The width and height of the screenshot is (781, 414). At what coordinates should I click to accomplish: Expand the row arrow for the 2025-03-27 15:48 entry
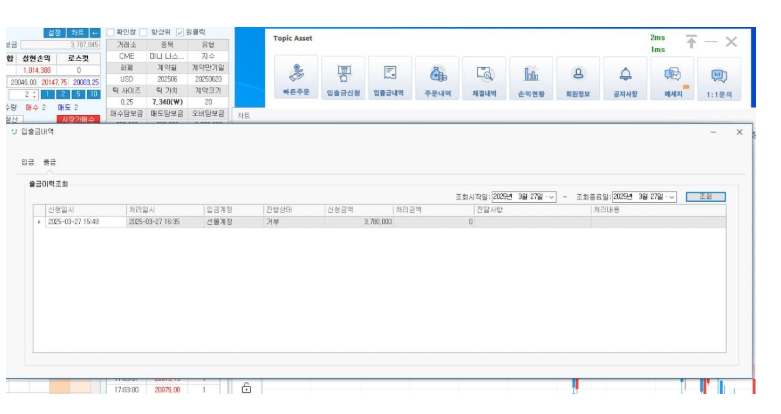pyautogui.click(x=39, y=222)
